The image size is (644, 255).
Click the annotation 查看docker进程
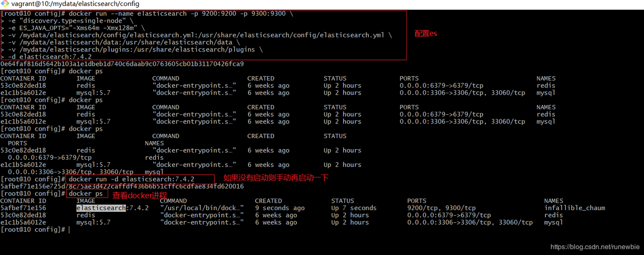click(139, 195)
